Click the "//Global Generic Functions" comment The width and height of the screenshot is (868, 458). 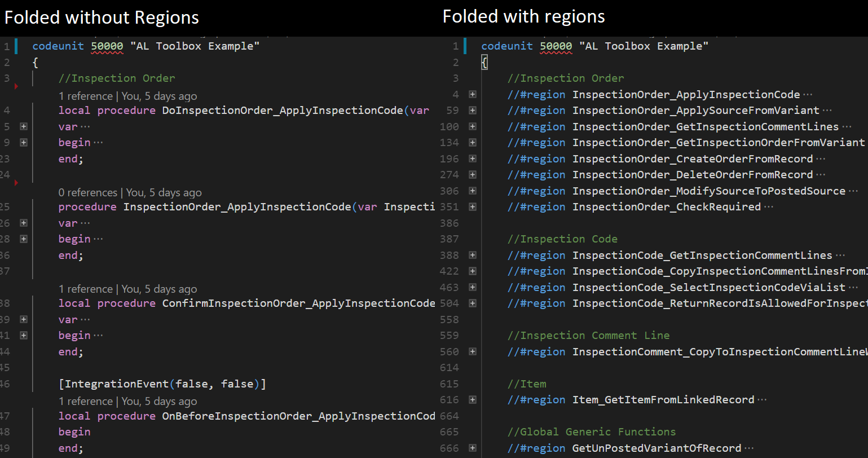coord(592,432)
